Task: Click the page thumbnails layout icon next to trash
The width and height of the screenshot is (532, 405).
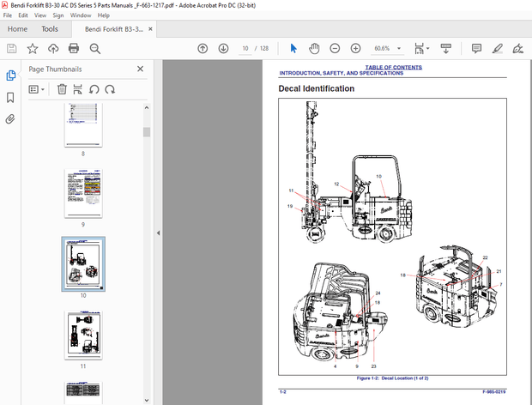Action: 78,89
